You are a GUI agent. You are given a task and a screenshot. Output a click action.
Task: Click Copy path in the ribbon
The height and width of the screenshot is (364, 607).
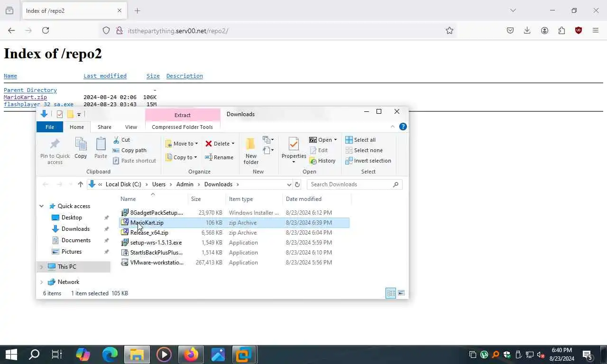coord(129,150)
